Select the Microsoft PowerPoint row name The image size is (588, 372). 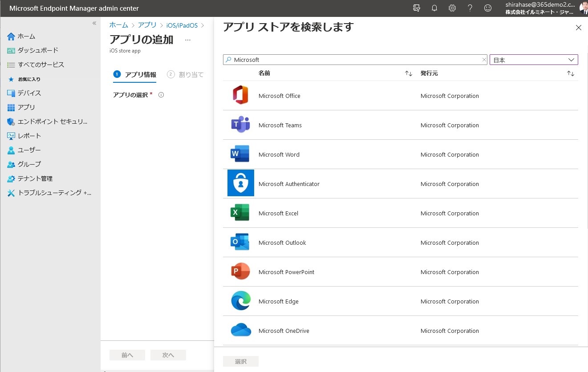pos(286,272)
